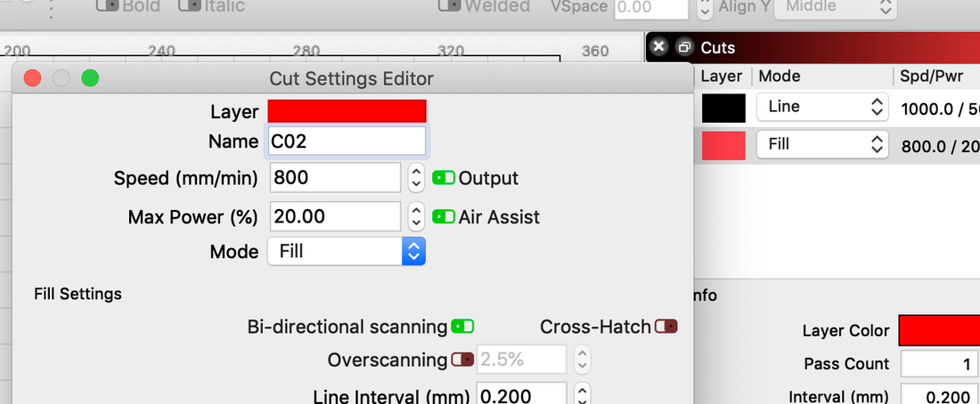Click the Name field containing C02
The height and width of the screenshot is (404, 980).
[x=347, y=141]
